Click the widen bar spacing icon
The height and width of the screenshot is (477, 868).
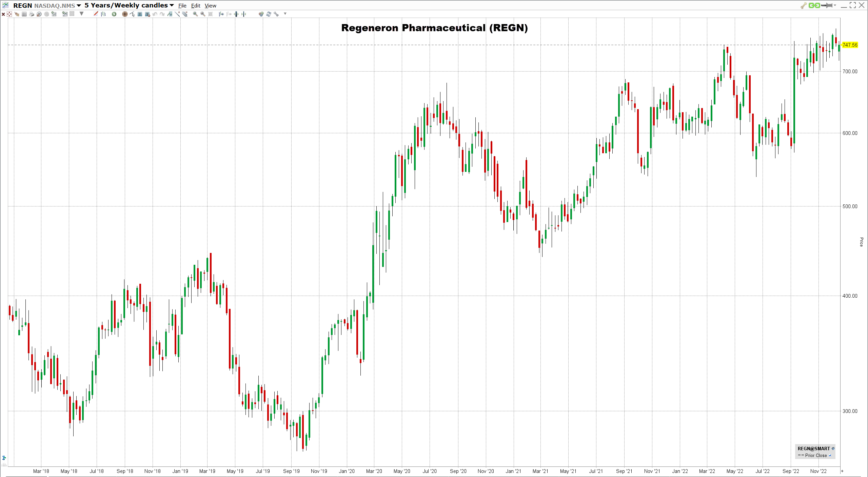click(x=236, y=14)
